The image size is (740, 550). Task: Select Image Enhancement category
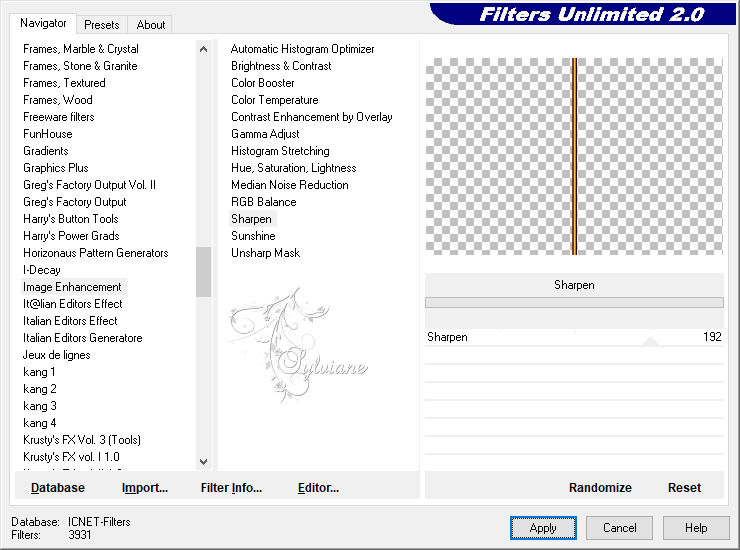tap(72, 287)
